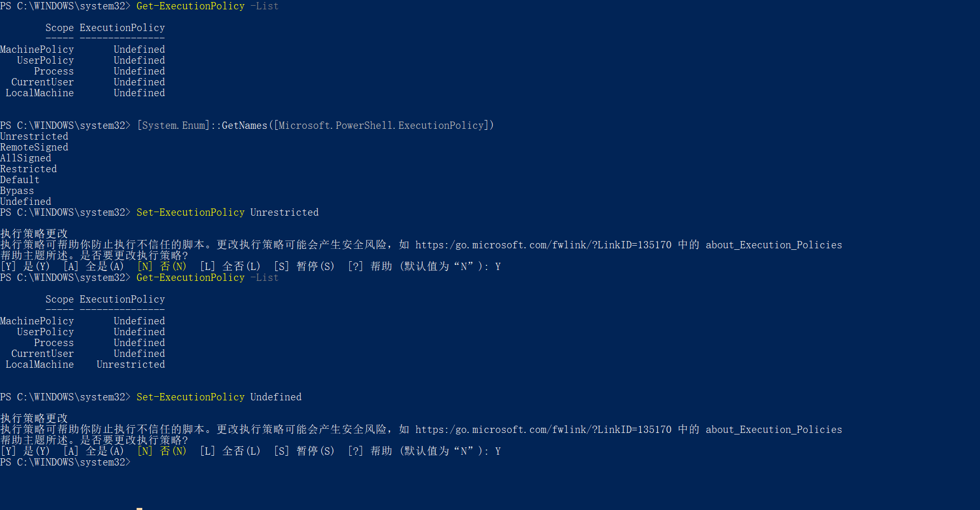The image size is (980, 510).
Task: Click the GetNames ExecutionPolicy enum command line
Action: point(315,126)
